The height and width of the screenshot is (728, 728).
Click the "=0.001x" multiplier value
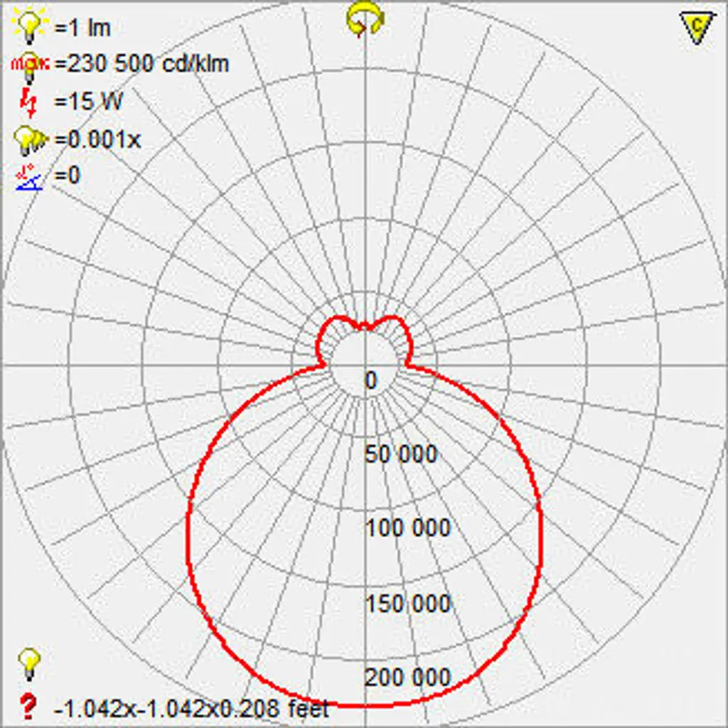[x=97, y=139]
